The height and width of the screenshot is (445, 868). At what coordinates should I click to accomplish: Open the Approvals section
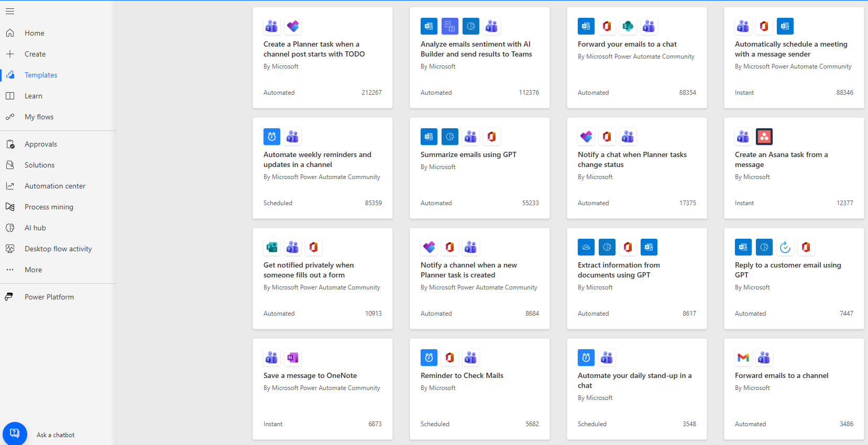point(40,144)
